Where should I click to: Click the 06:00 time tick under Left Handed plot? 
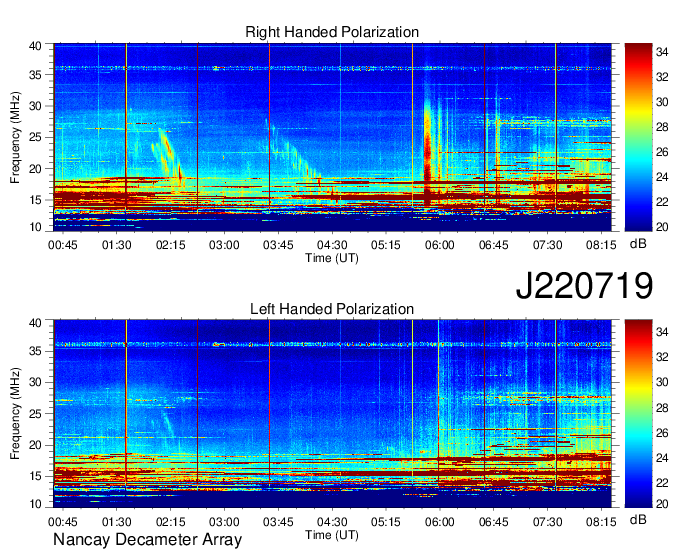click(x=439, y=522)
